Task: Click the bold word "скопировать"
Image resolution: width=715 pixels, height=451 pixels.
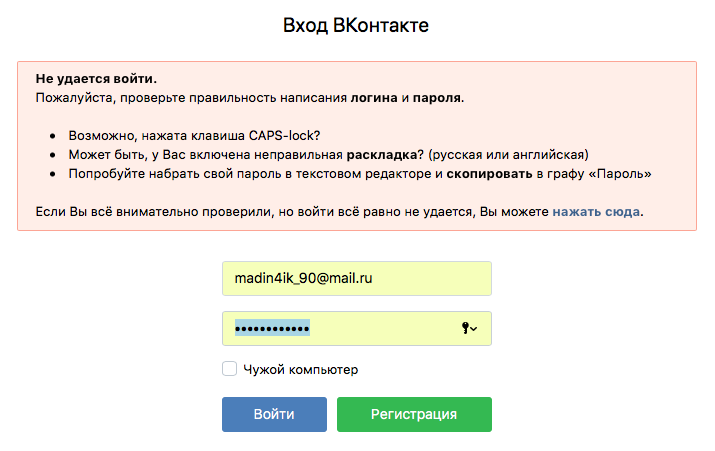Action: tap(488, 174)
